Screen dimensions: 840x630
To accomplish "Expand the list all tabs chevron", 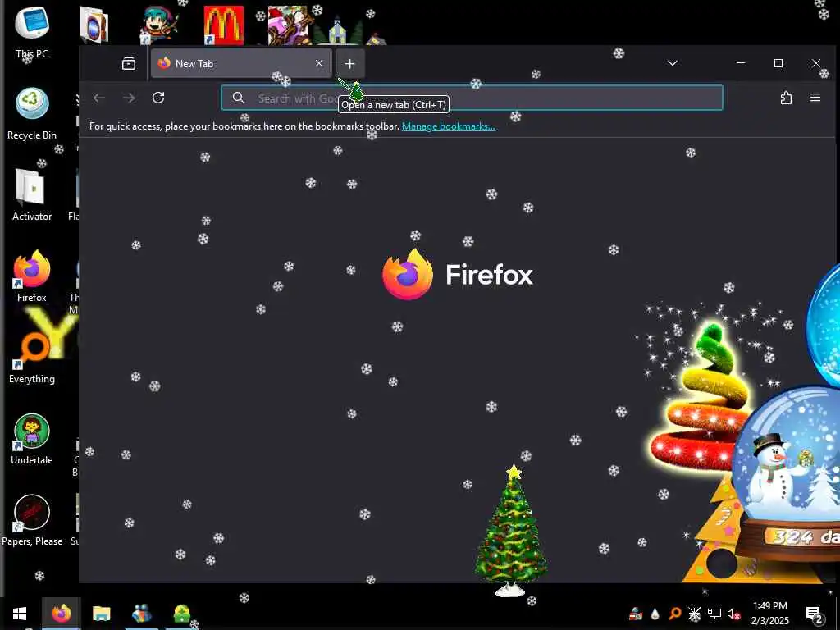I will 673,63.
